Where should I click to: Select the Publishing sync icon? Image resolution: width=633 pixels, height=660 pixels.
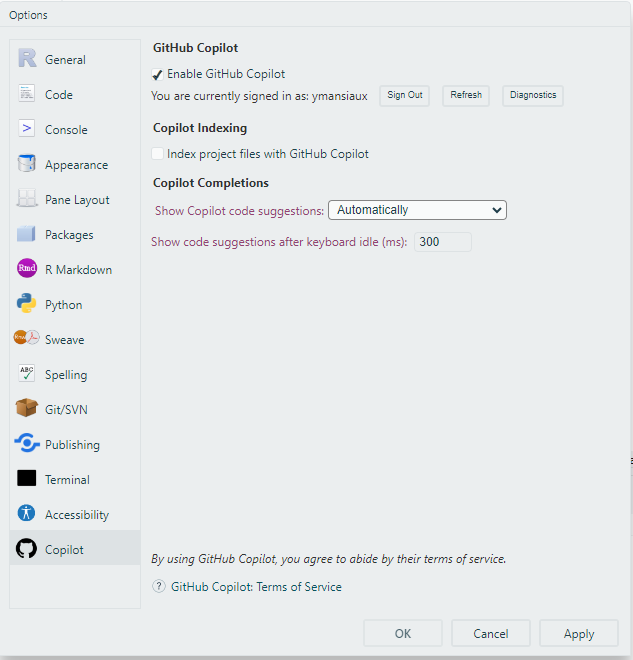click(x=27, y=443)
